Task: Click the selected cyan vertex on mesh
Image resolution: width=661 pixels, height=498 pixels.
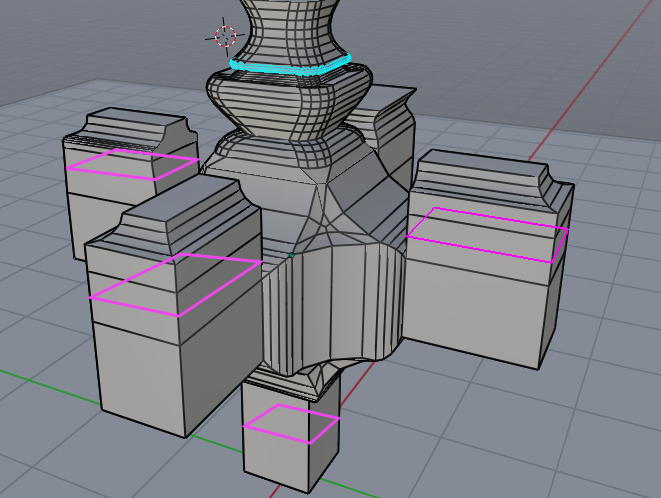Action: point(291,255)
